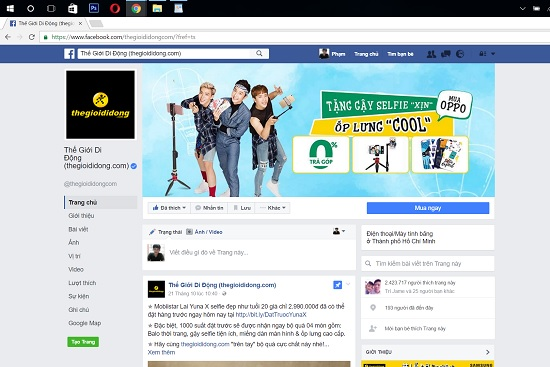Click the @thegioididongcom username text
The height and width of the screenshot is (367, 550).
[90, 184]
